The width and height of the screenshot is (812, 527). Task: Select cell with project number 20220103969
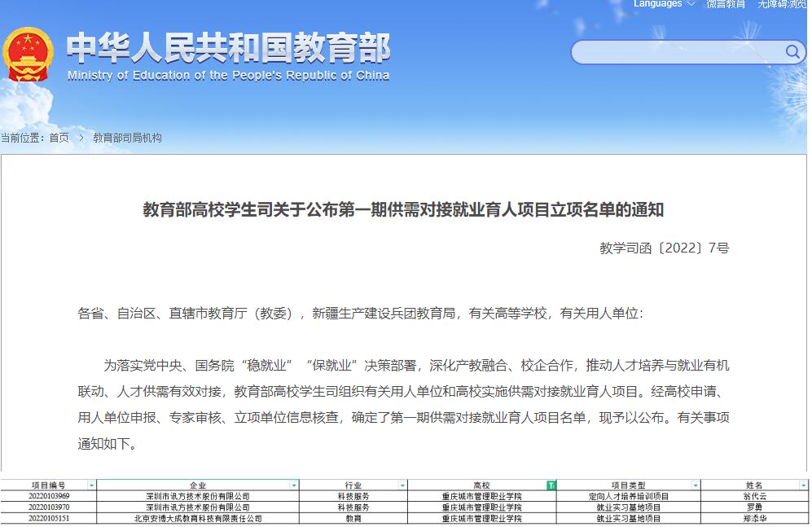(x=49, y=496)
